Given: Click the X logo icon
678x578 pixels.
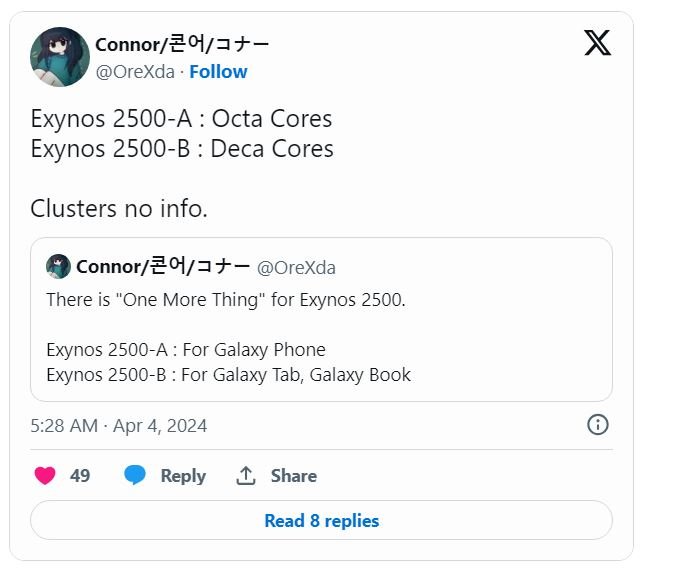Looking at the screenshot, I should pyautogui.click(x=597, y=43).
